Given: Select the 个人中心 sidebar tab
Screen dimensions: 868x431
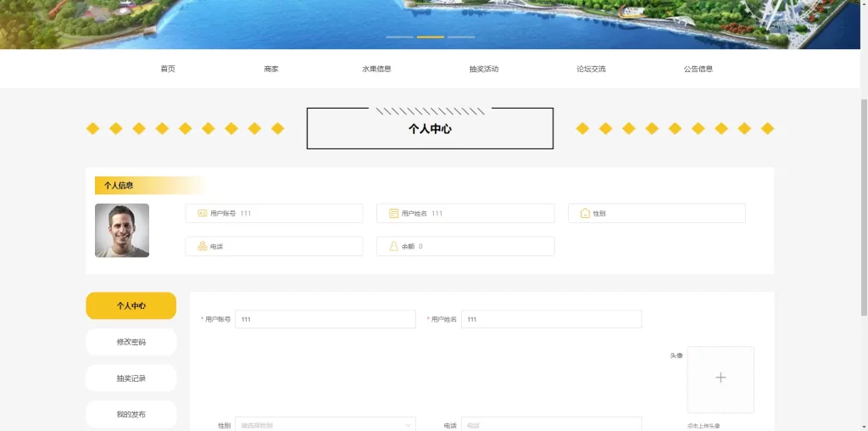Looking at the screenshot, I should [x=131, y=305].
